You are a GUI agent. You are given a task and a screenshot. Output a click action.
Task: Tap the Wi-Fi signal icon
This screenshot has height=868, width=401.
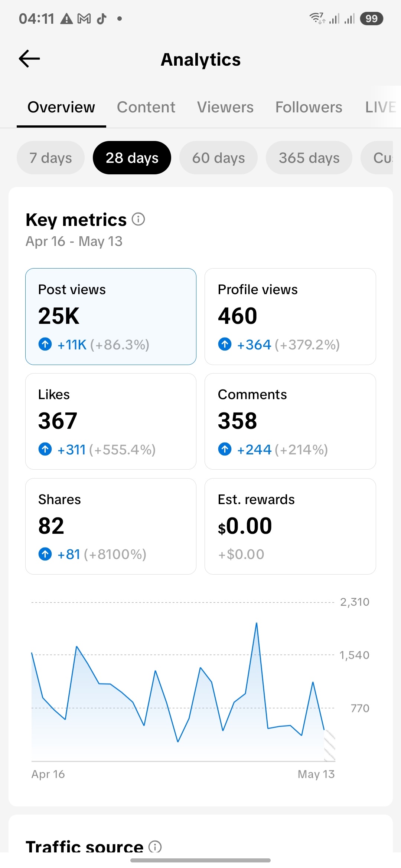coord(317,18)
